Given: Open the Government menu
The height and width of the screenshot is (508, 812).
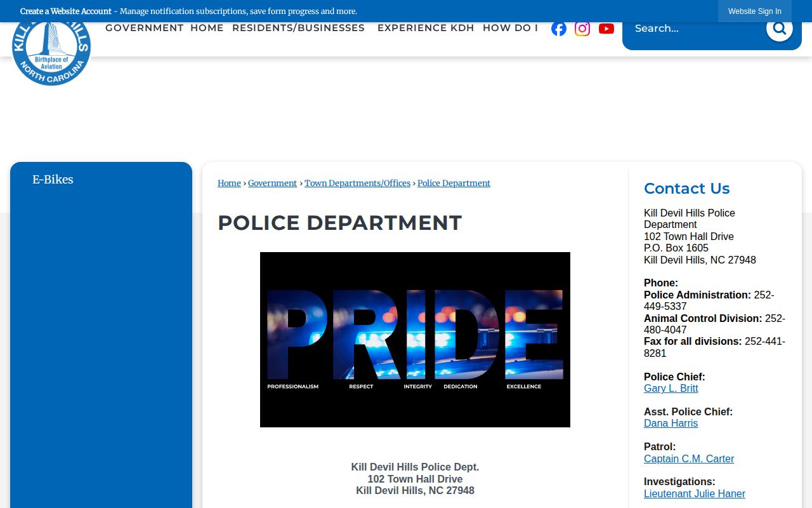Looking at the screenshot, I should coord(145,28).
